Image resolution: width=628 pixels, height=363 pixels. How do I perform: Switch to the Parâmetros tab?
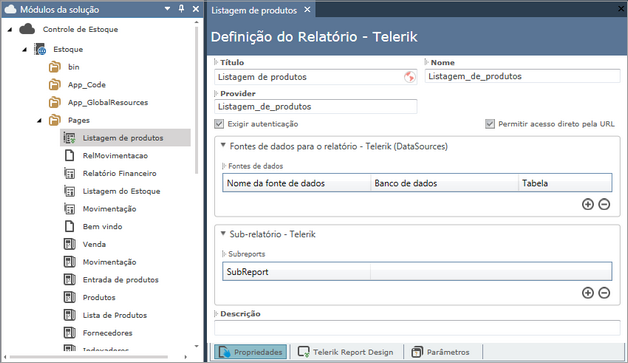(x=441, y=352)
